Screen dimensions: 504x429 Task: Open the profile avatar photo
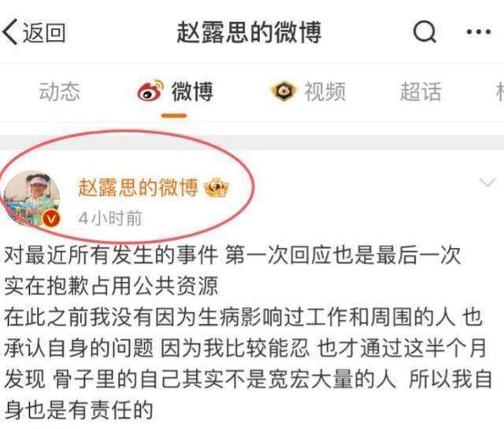tap(31, 198)
